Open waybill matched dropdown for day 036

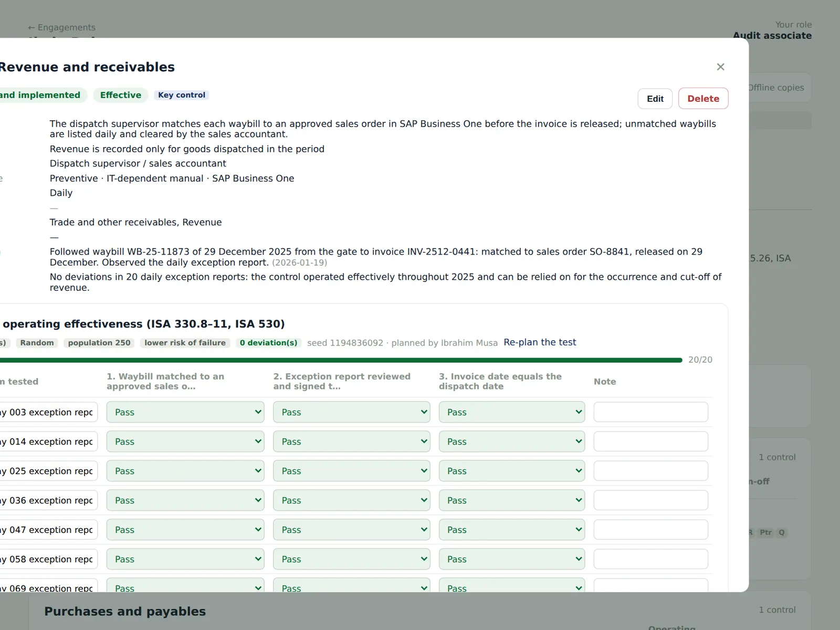point(185,500)
